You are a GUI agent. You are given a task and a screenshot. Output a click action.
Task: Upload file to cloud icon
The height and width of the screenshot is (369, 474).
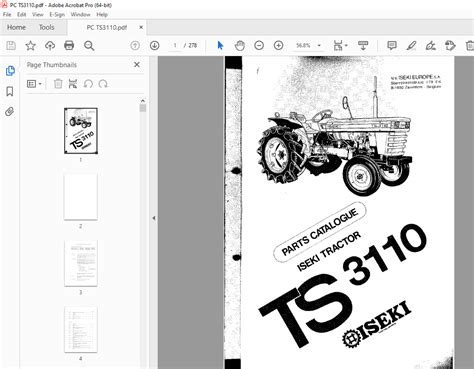click(x=50, y=46)
